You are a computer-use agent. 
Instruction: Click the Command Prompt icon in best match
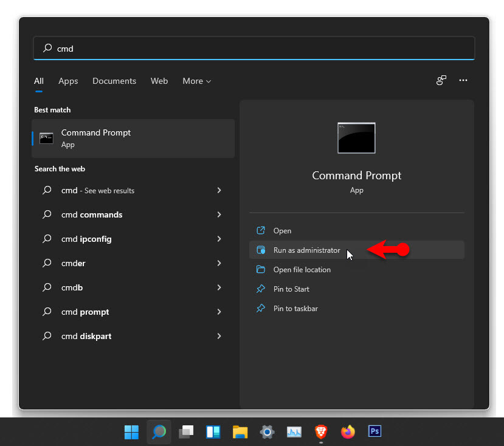coord(46,139)
